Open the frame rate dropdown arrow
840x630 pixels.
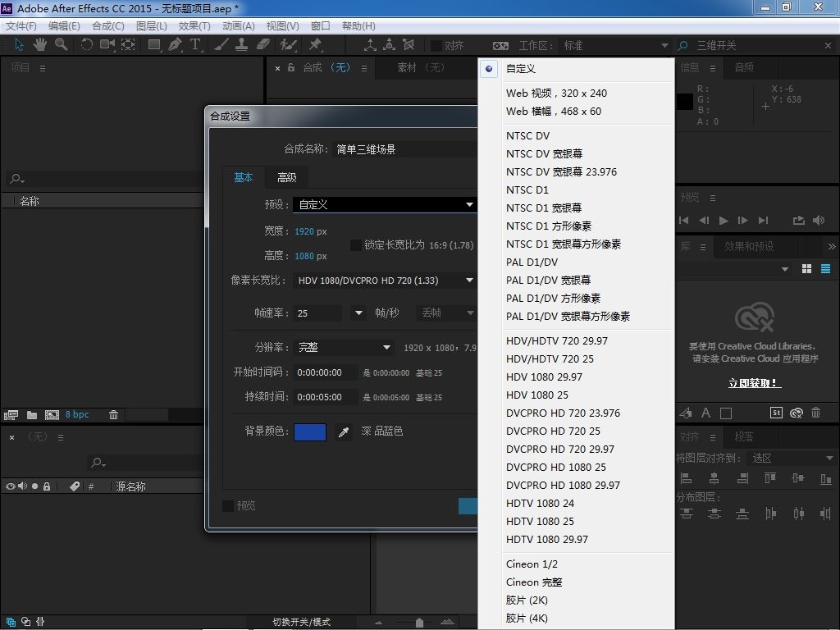[x=359, y=313]
